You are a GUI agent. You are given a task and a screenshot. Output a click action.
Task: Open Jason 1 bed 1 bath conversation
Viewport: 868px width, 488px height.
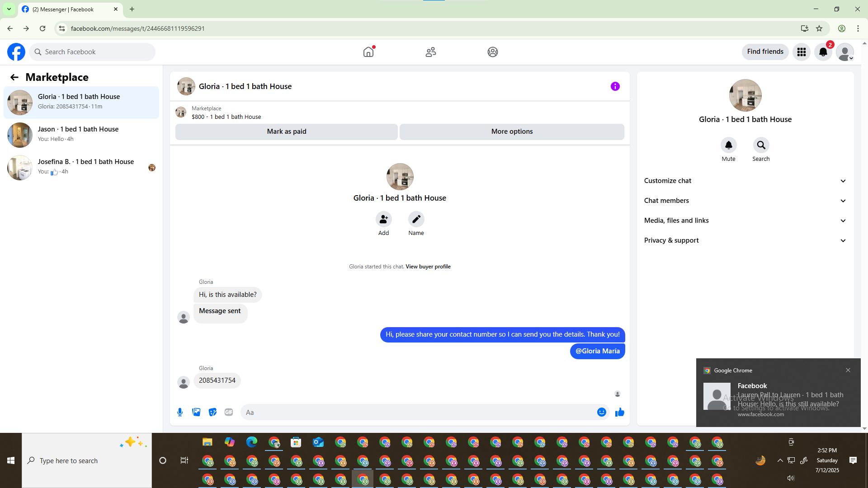(x=81, y=135)
